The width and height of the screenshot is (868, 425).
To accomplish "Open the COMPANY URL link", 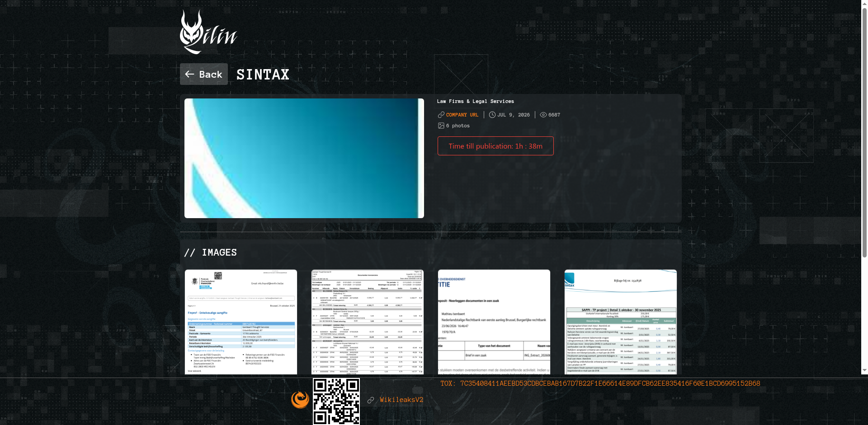I will pos(462,115).
